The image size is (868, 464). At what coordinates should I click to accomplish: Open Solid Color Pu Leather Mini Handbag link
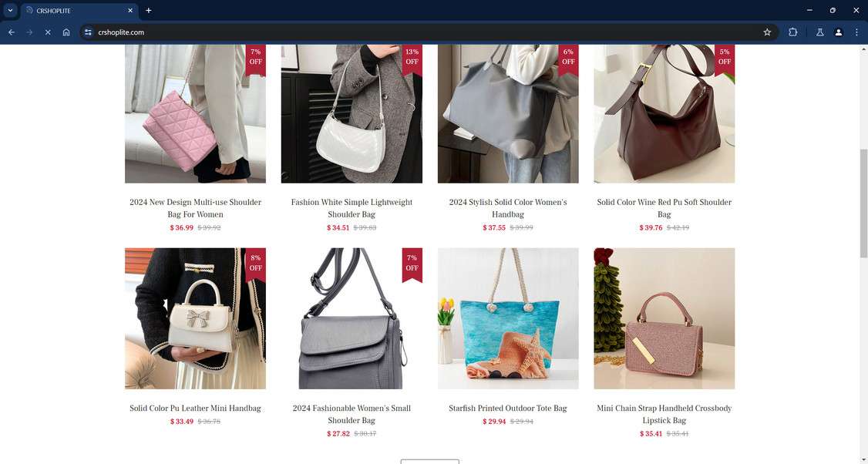(195, 408)
